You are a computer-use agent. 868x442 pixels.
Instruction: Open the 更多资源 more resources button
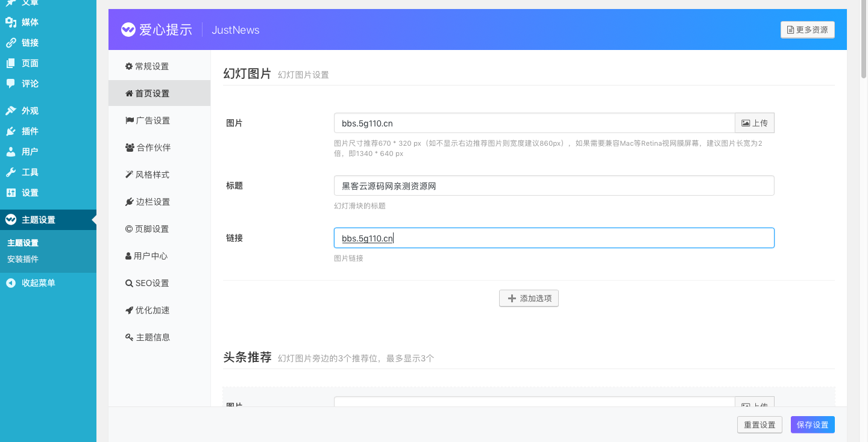coord(807,30)
